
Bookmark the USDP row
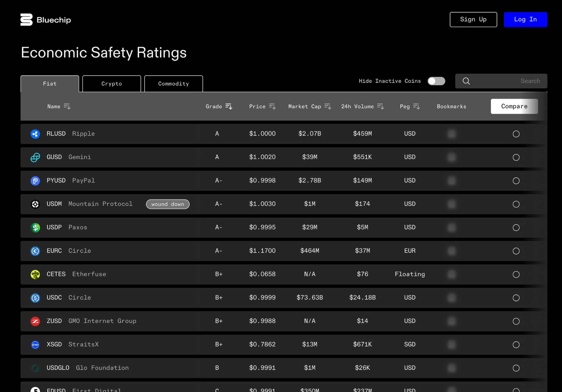[452, 227]
